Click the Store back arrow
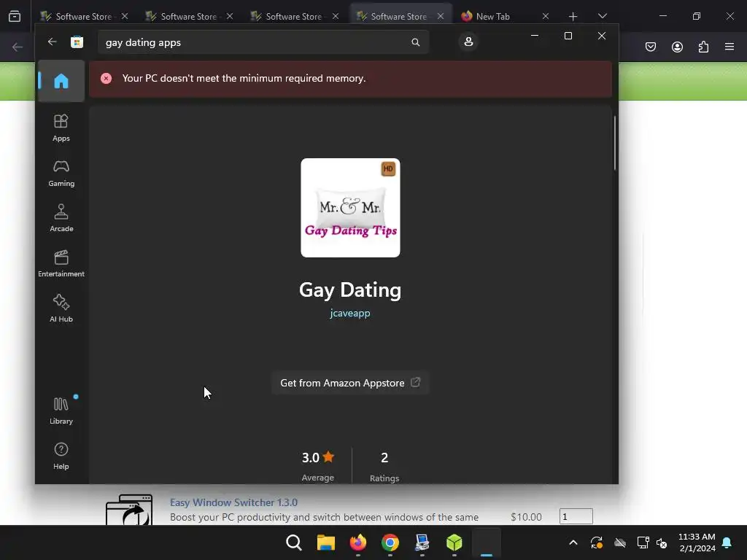The image size is (747, 560). click(53, 42)
